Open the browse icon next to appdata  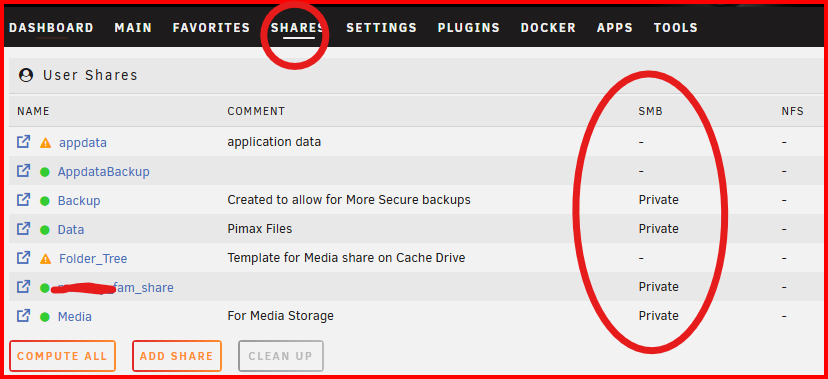click(x=23, y=141)
